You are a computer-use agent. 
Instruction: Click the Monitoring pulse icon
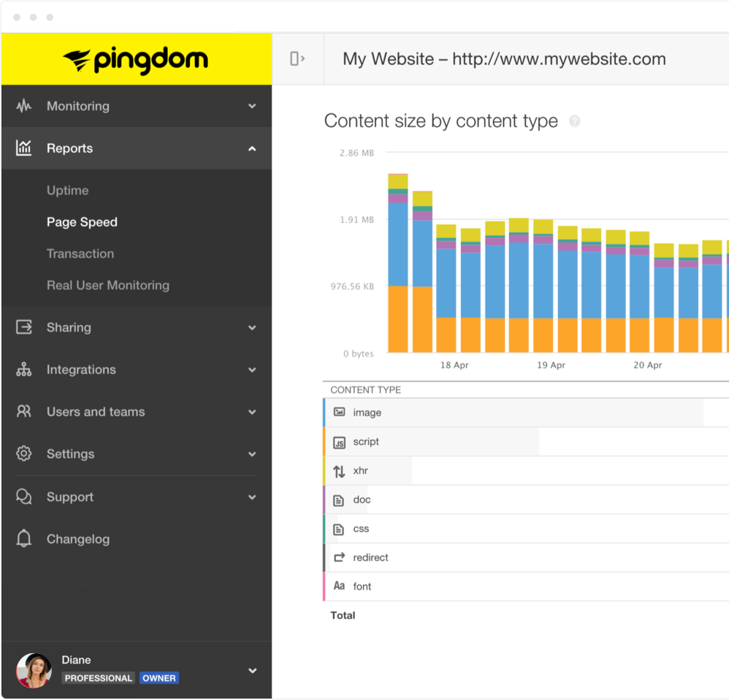click(24, 106)
